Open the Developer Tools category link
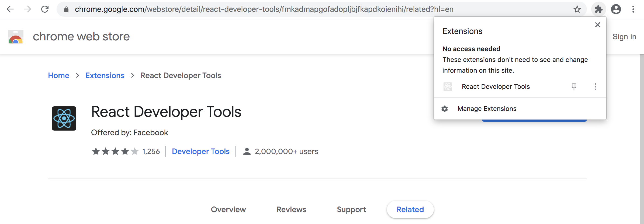Viewport: 644px width, 224px height. (x=201, y=151)
